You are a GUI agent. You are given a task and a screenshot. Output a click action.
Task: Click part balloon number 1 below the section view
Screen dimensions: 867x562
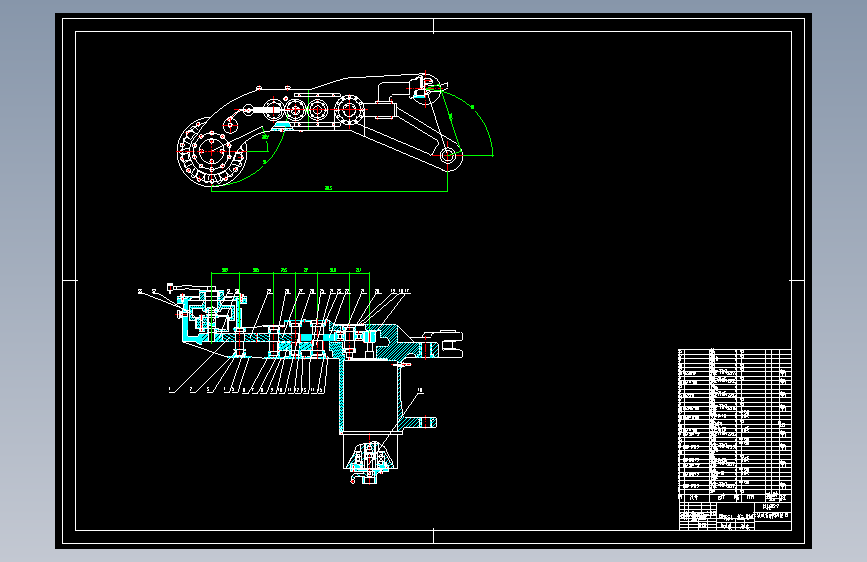(x=171, y=391)
